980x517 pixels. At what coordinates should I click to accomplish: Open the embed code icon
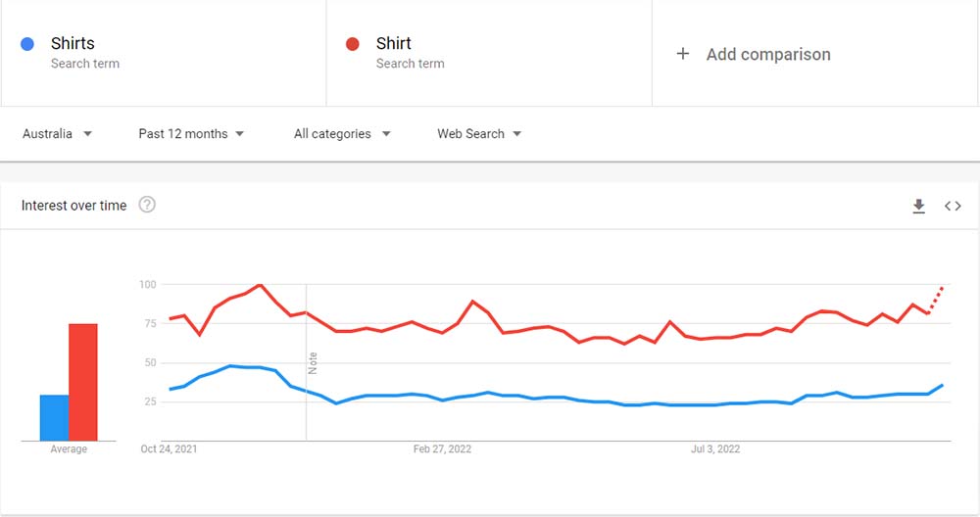point(953,206)
